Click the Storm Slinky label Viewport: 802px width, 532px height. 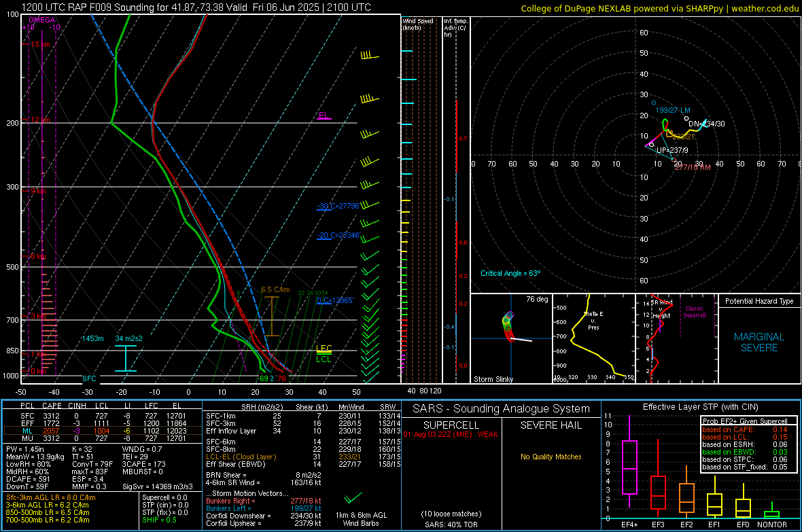click(493, 379)
